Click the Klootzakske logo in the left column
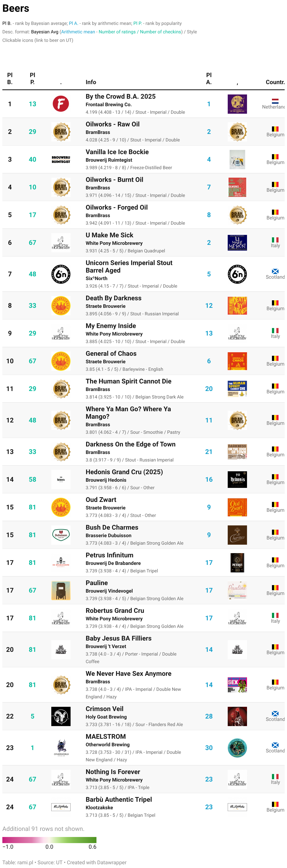 [61, 807]
